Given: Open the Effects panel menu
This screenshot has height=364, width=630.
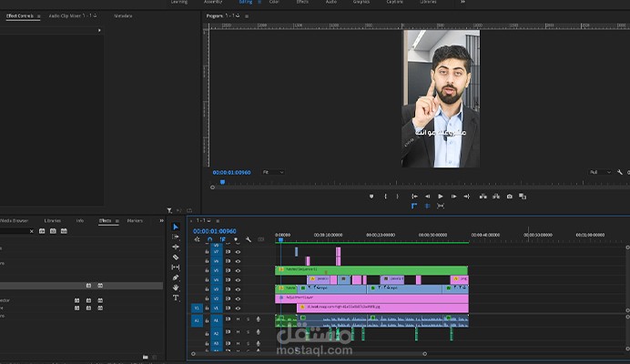Looking at the screenshot, I should (x=117, y=220).
